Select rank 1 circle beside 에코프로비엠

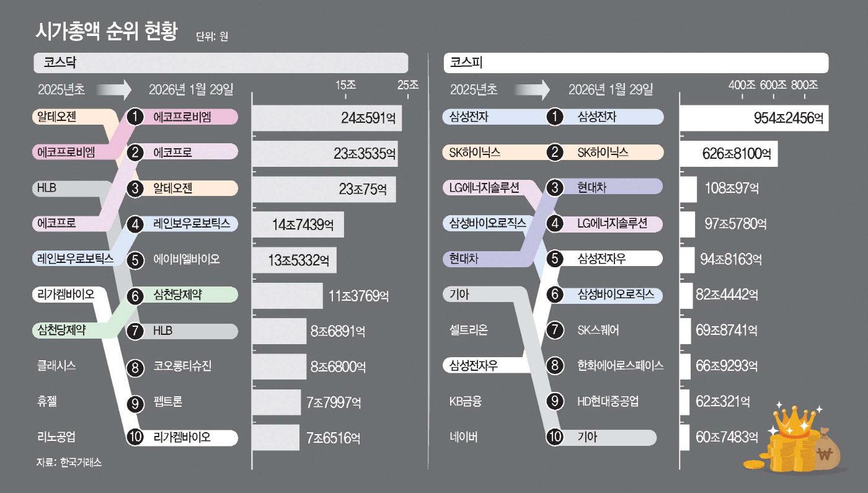point(135,117)
